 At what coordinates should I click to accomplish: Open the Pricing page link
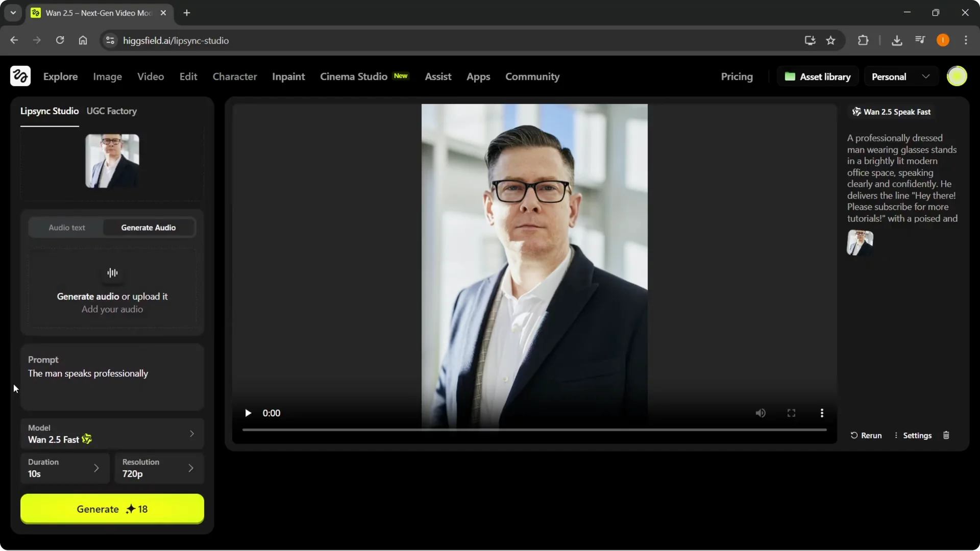click(x=737, y=77)
